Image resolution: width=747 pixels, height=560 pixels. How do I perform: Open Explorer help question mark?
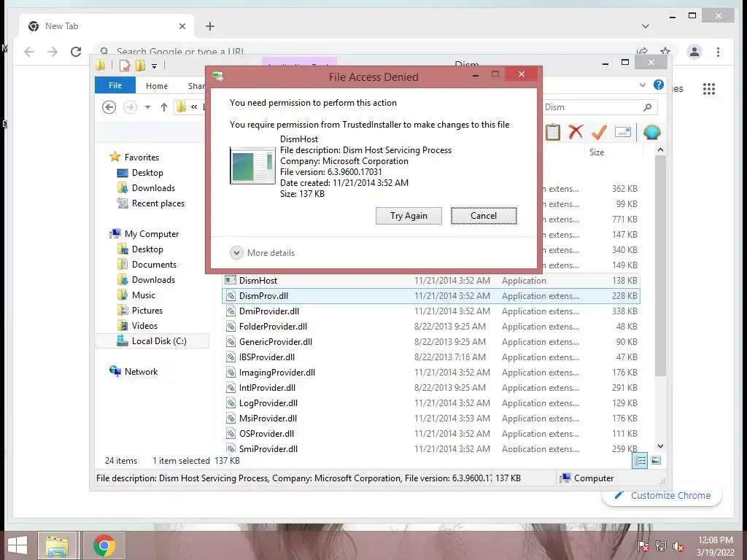(659, 85)
